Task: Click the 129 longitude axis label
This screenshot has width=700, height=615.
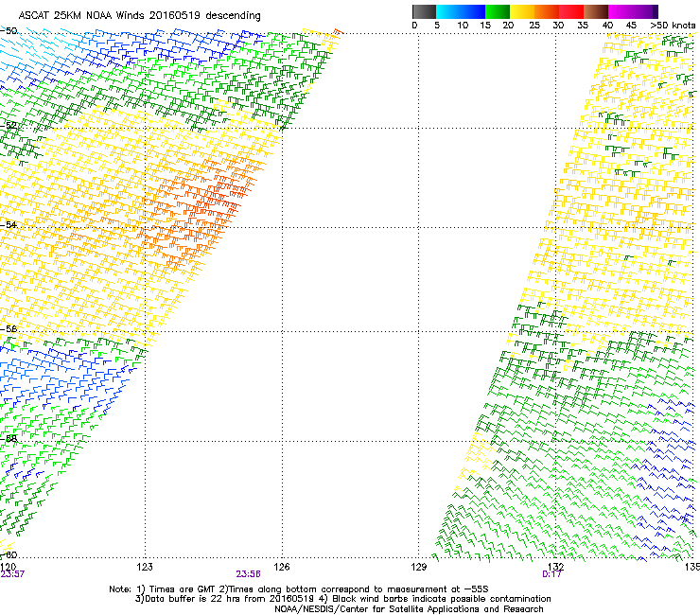Action: pyautogui.click(x=418, y=567)
